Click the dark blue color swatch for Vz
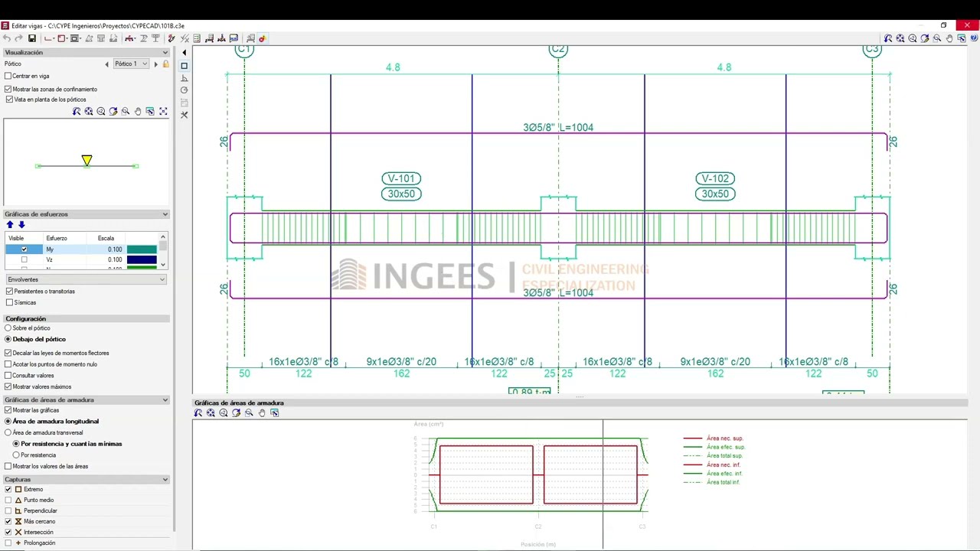This screenshot has height=551, width=980. [142, 260]
